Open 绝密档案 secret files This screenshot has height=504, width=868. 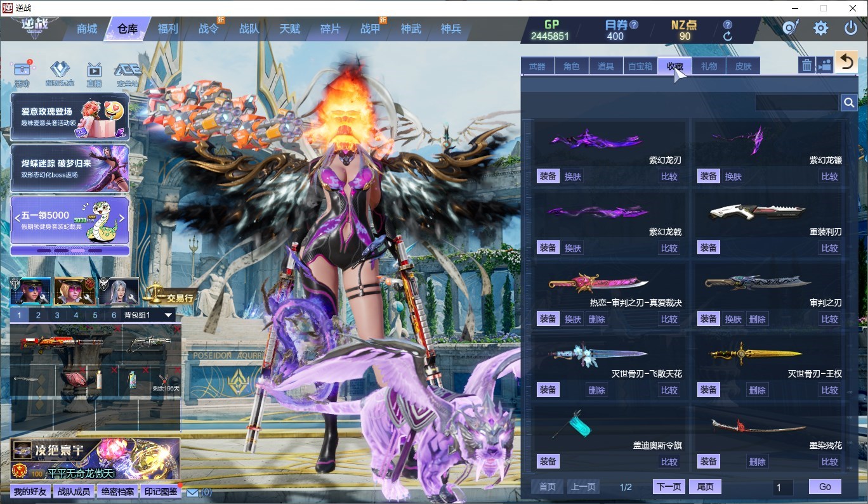tap(117, 492)
